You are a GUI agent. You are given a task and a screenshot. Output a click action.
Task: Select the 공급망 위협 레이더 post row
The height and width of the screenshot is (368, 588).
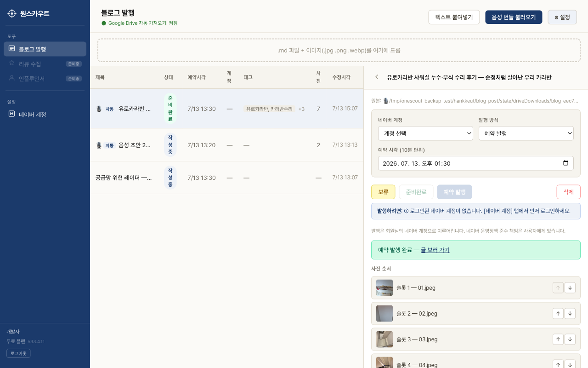click(x=226, y=178)
